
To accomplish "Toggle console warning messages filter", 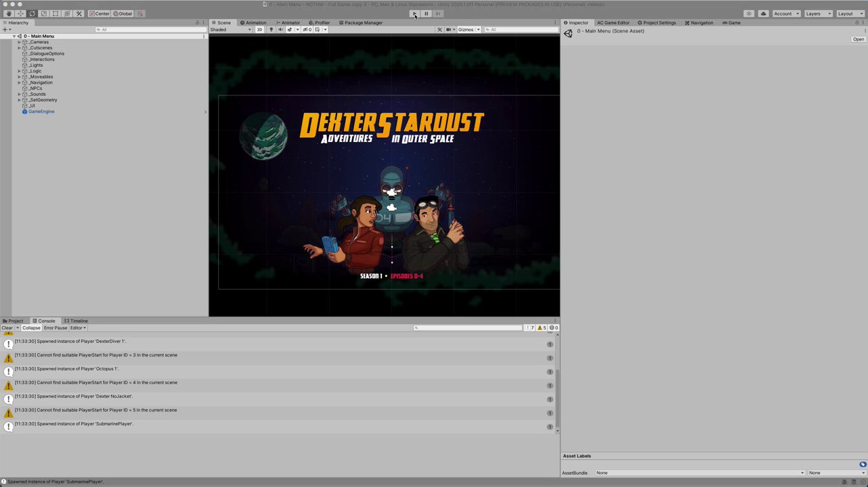I will (x=542, y=328).
